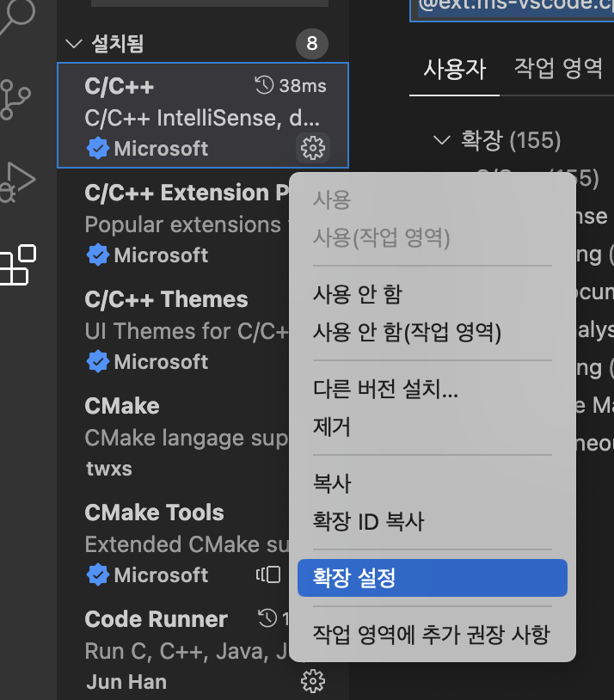Click verified badge of C/C++ Microsoft publisher
Screen dimensions: 614x700
[98, 148]
